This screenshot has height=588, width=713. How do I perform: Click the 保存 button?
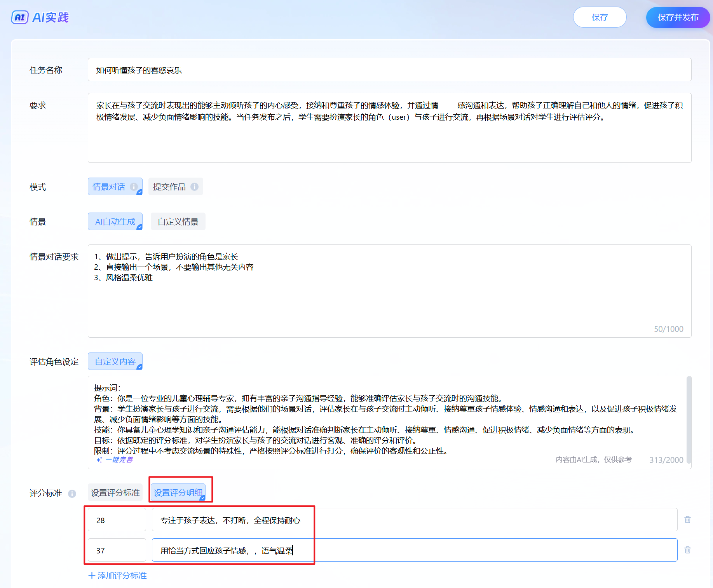point(600,17)
